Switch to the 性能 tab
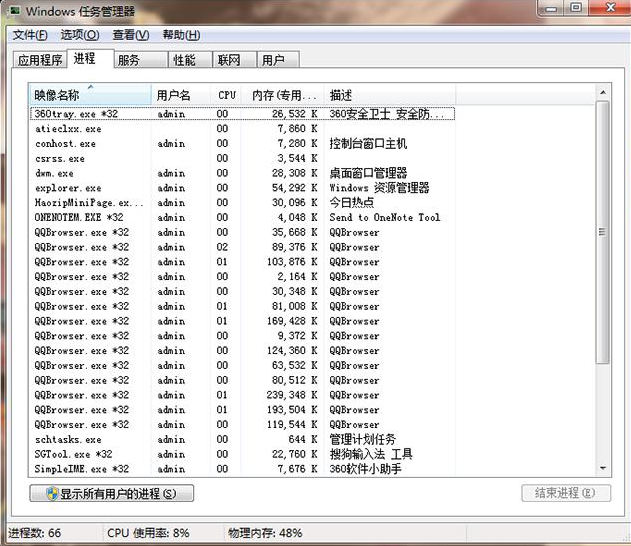 (x=185, y=60)
